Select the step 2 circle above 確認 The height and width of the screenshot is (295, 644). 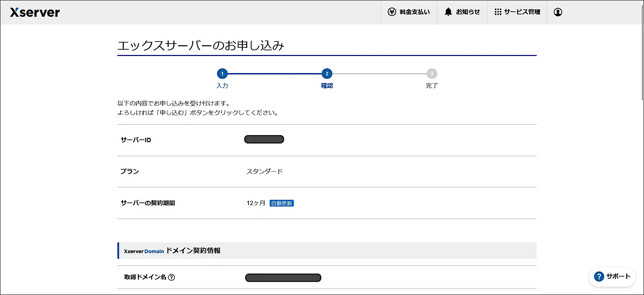(327, 74)
